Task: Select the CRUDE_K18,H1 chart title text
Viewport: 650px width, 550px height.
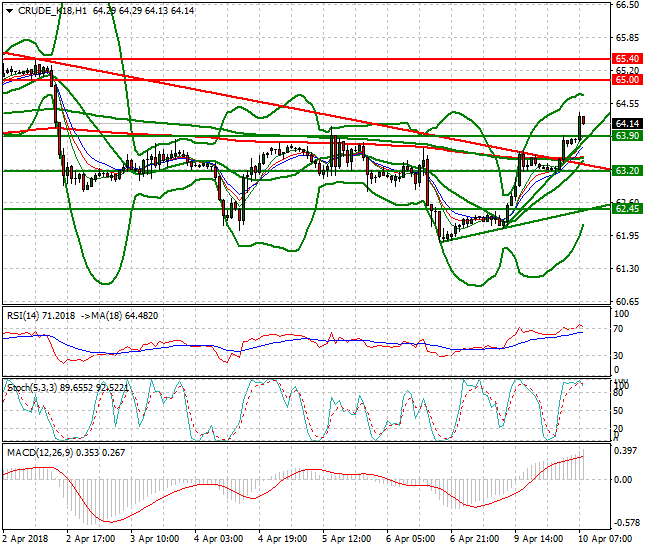Action: (52, 11)
